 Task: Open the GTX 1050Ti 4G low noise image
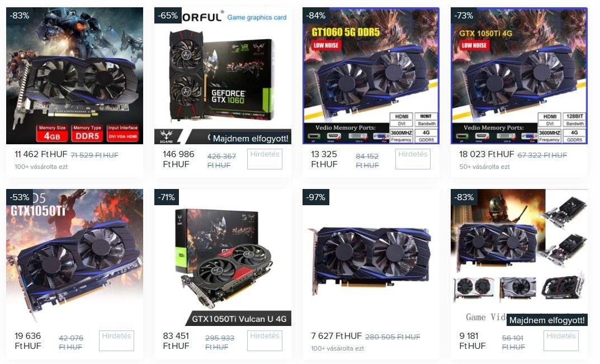click(519, 76)
